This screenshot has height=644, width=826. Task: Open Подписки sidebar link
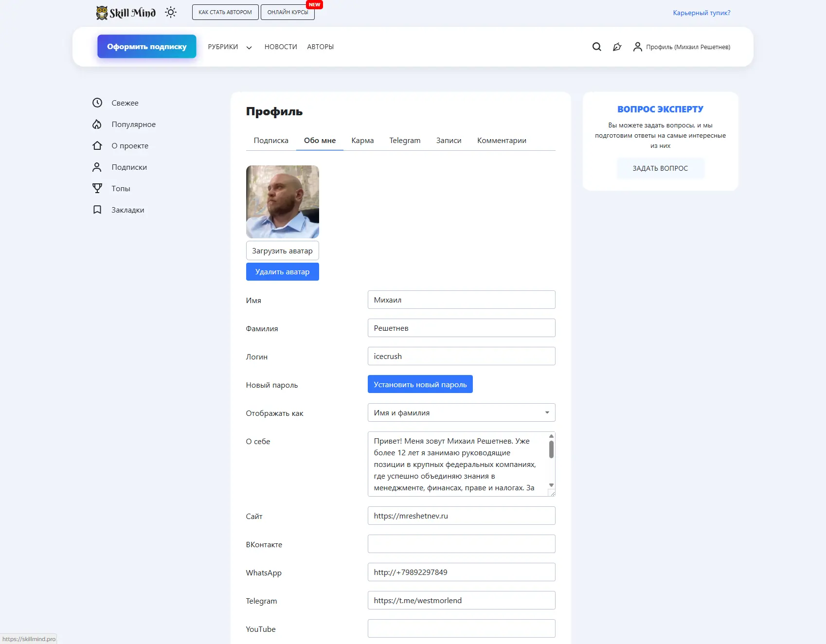tap(129, 167)
